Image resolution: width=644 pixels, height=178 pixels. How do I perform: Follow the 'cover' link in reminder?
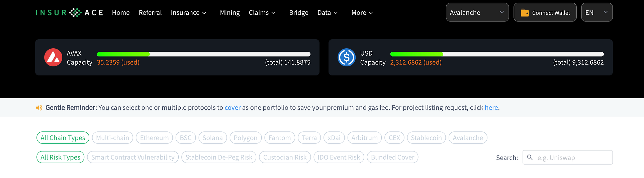tap(233, 108)
